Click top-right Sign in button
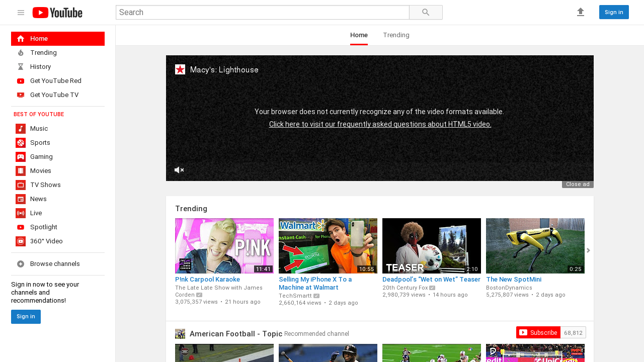This screenshot has width=644, height=362. (614, 12)
